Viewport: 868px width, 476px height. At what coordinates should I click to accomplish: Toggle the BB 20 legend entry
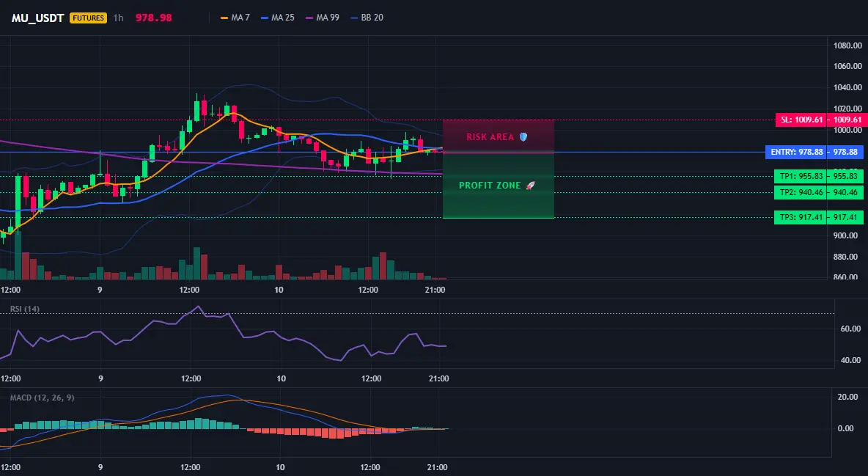coord(367,18)
